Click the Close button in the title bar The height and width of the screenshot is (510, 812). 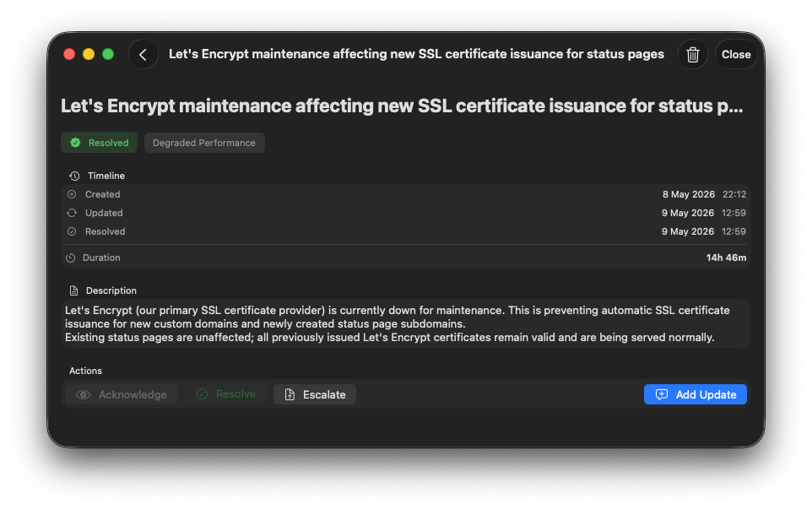736,54
